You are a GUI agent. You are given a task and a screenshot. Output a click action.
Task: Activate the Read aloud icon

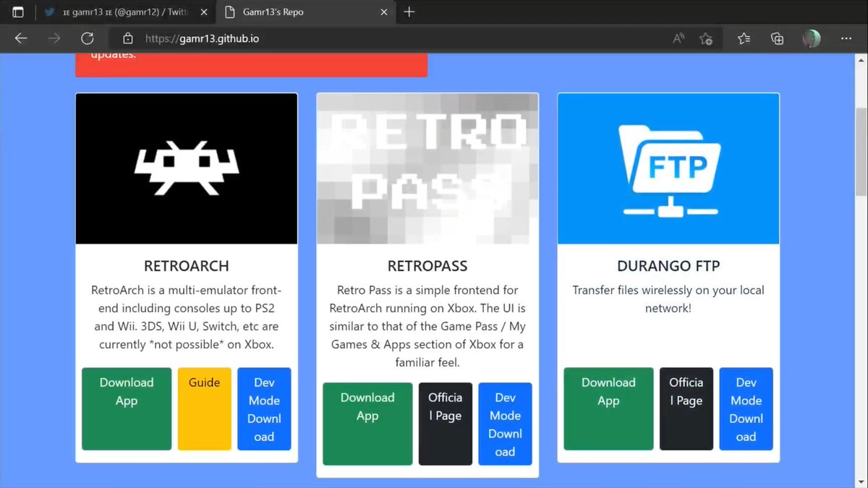[678, 38]
